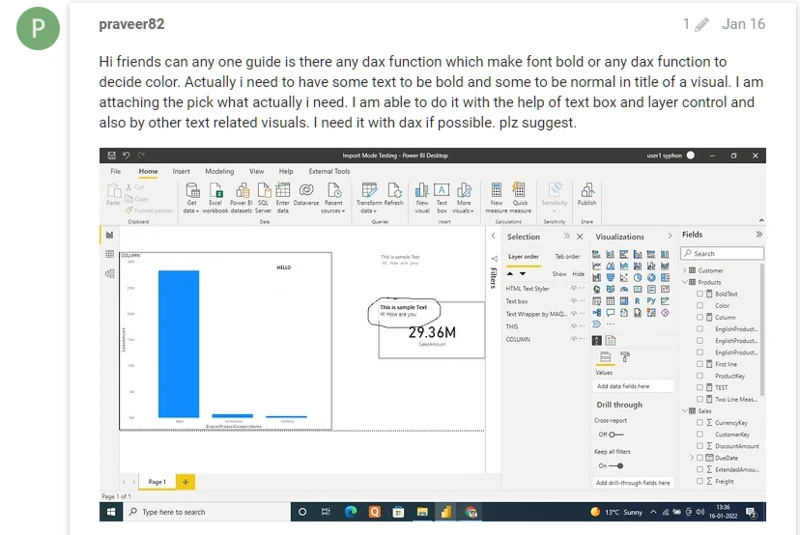Switch to Tab order in Selection pane
Screen dimensions: 800x535
(x=567, y=257)
